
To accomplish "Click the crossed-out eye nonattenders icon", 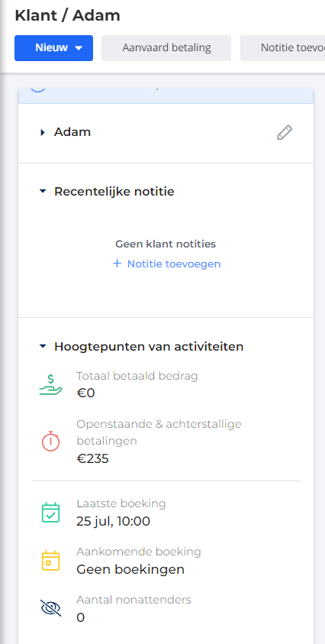I will [51, 608].
